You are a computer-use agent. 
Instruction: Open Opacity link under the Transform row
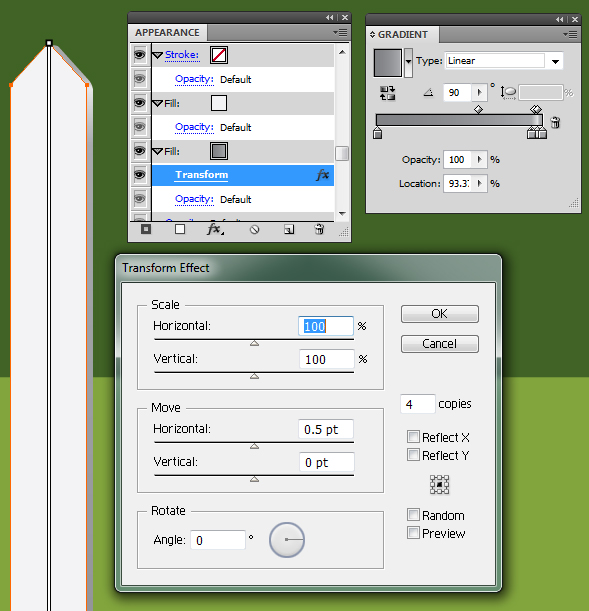194,200
